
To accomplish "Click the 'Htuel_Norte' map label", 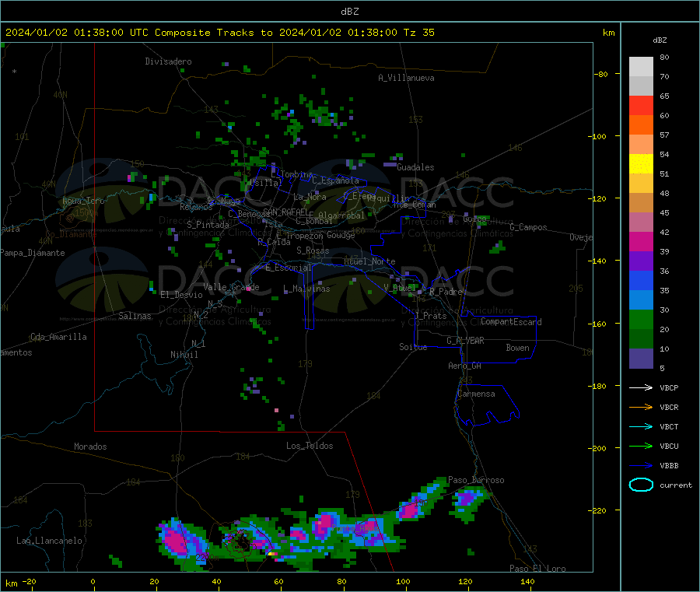I will click(x=369, y=261).
